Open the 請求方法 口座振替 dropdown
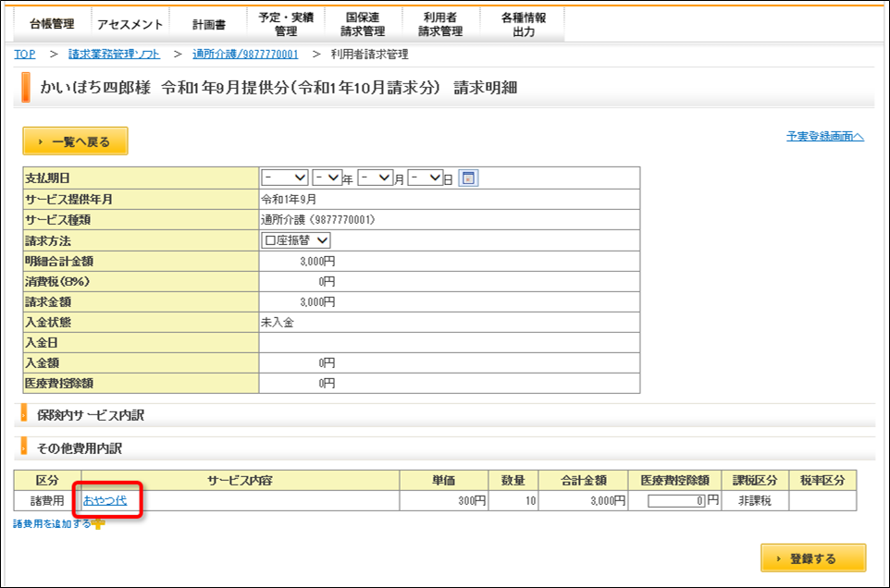The height and width of the screenshot is (588, 890). (x=296, y=240)
